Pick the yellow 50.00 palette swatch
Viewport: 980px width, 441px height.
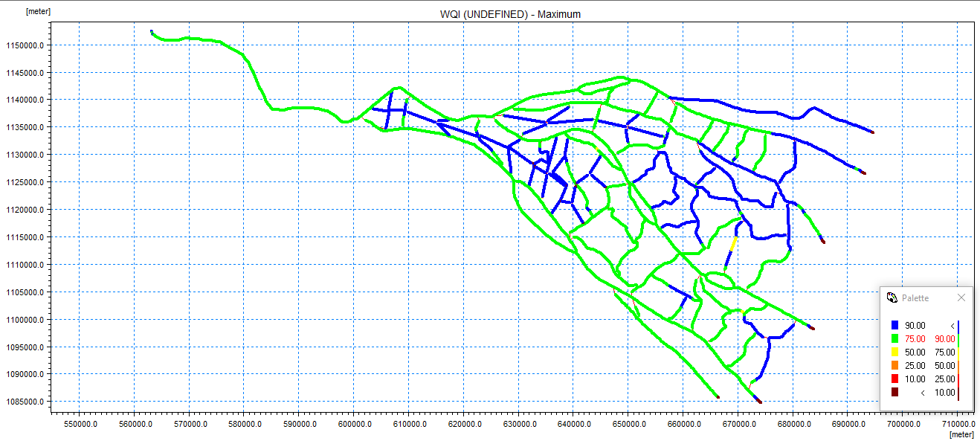click(894, 353)
